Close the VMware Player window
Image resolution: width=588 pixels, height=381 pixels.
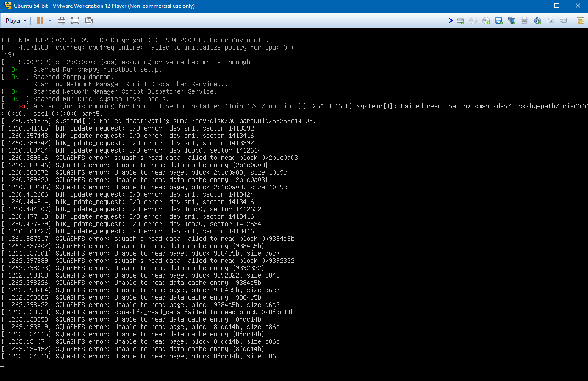[577, 6]
